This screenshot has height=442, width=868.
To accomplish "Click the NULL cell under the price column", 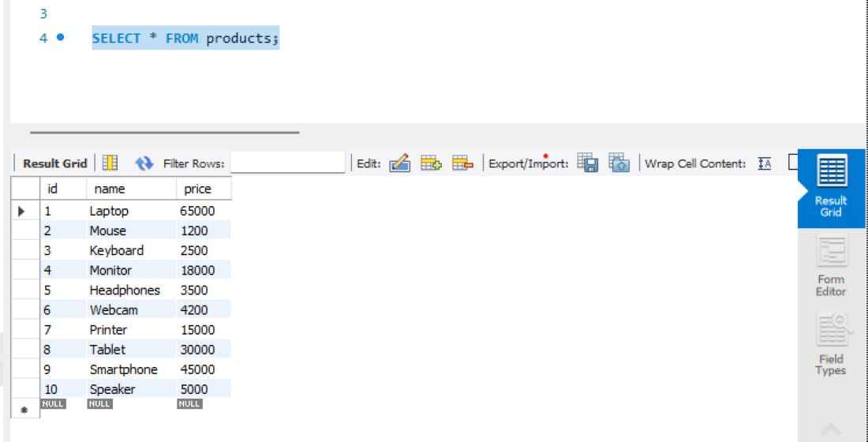I will coord(189,404).
